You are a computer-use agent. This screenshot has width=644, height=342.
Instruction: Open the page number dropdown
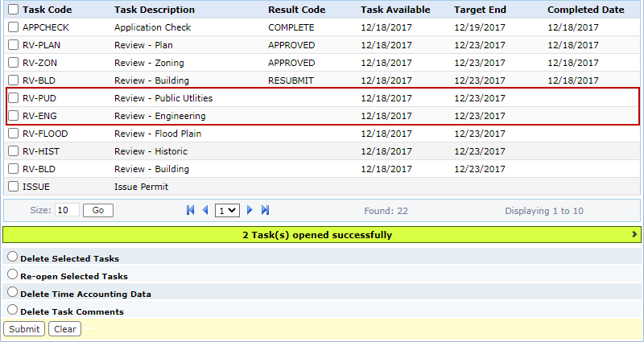coord(227,210)
